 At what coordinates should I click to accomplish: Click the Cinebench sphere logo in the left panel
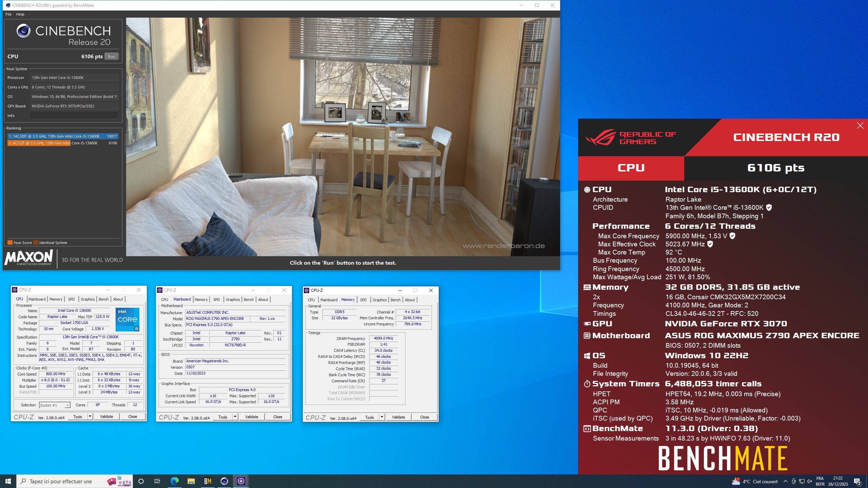click(23, 31)
